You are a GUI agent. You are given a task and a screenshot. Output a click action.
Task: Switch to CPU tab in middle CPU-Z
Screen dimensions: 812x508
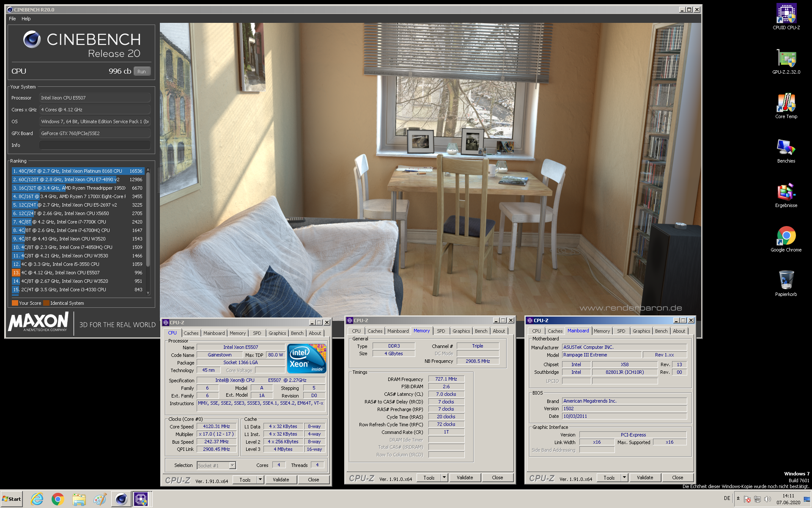click(x=357, y=331)
